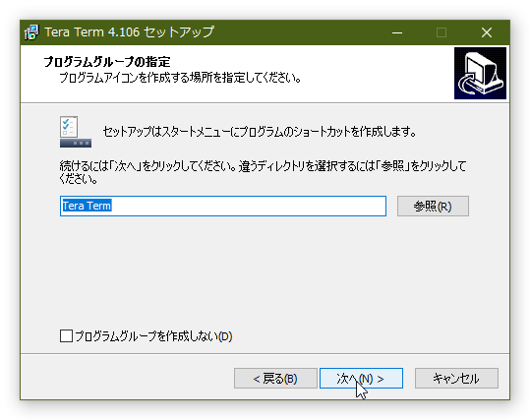Go back with the < 戻る(B) button
This screenshot has width=530, height=420.
coord(275,378)
